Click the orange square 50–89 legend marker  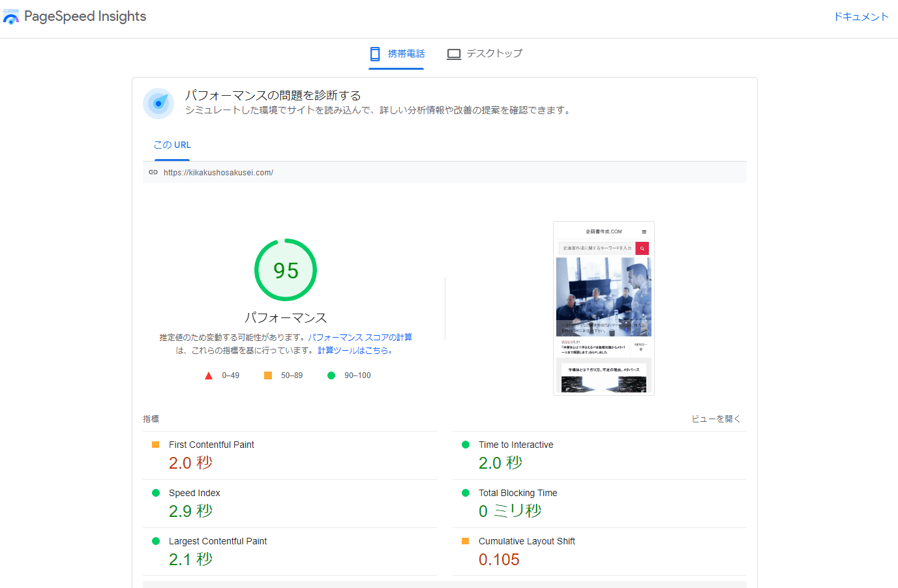pyautogui.click(x=269, y=375)
